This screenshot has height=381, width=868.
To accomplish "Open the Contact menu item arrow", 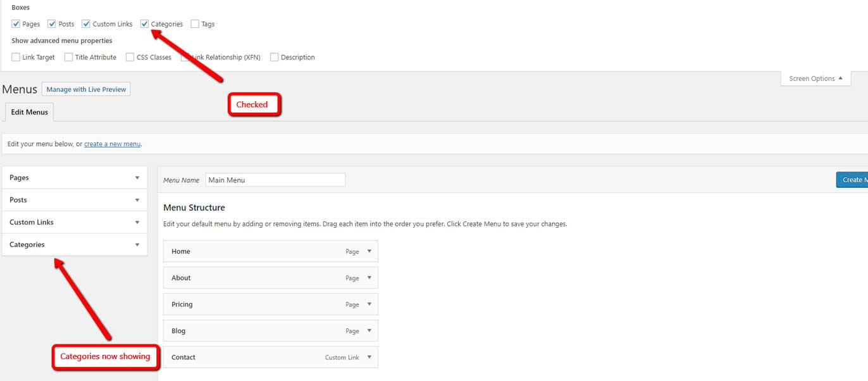I will click(369, 357).
